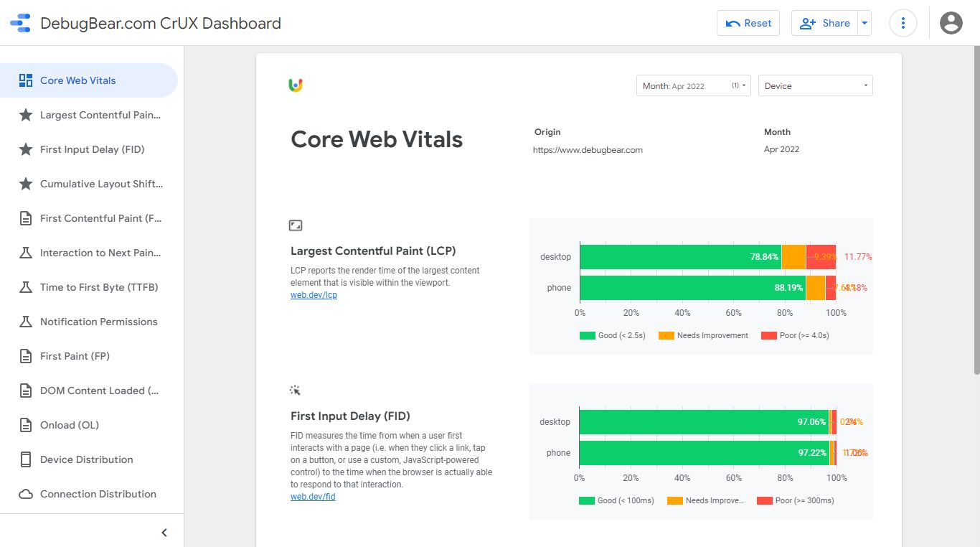This screenshot has height=547, width=980.
Task: Open the Interaction to Next Paint page
Action: pos(89,253)
